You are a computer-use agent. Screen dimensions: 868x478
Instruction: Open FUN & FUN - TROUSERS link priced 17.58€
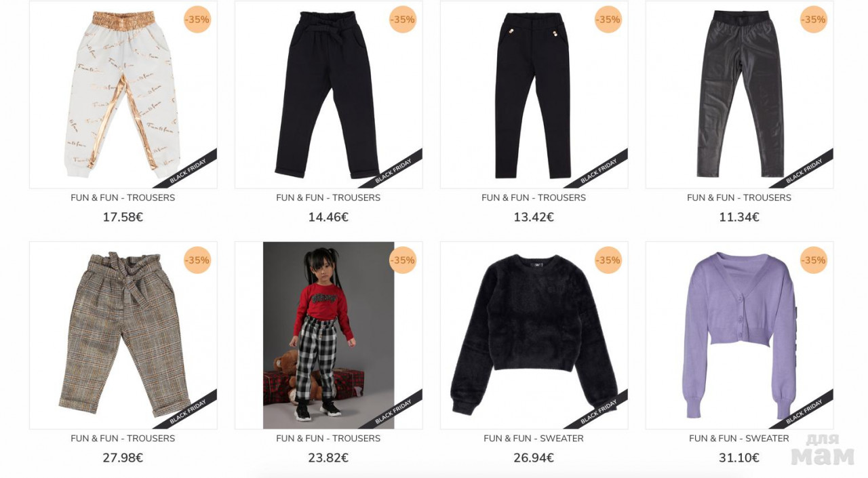(x=123, y=198)
